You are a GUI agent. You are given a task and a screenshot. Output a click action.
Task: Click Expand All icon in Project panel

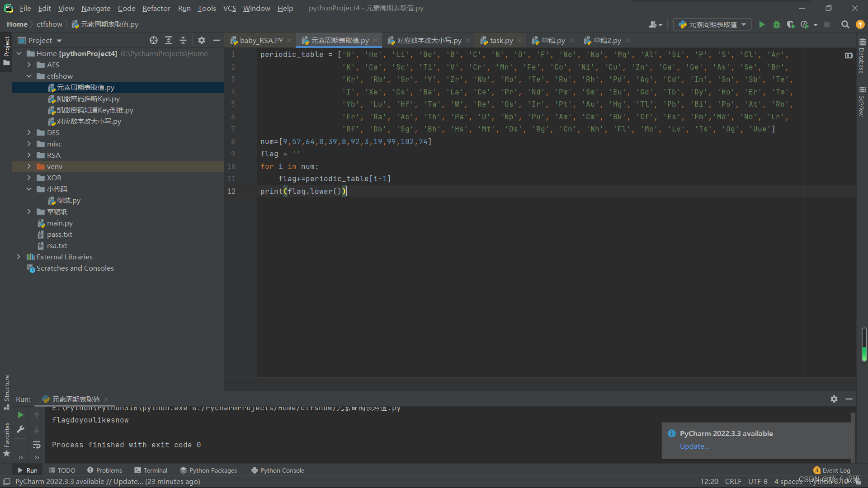pyautogui.click(x=169, y=40)
